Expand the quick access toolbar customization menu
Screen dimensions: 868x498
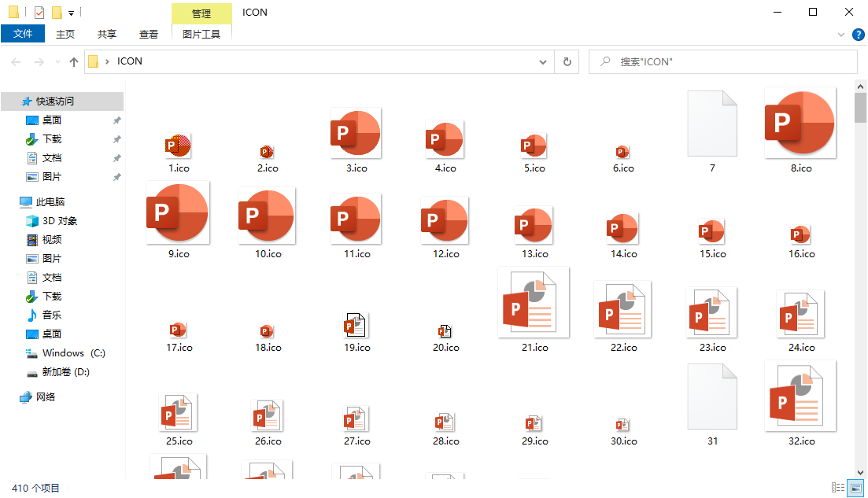71,13
